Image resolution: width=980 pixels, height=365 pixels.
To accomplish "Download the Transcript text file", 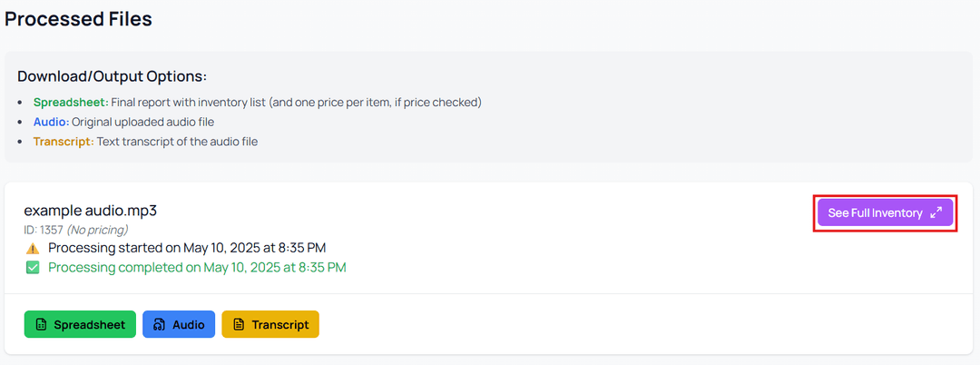I will point(270,324).
